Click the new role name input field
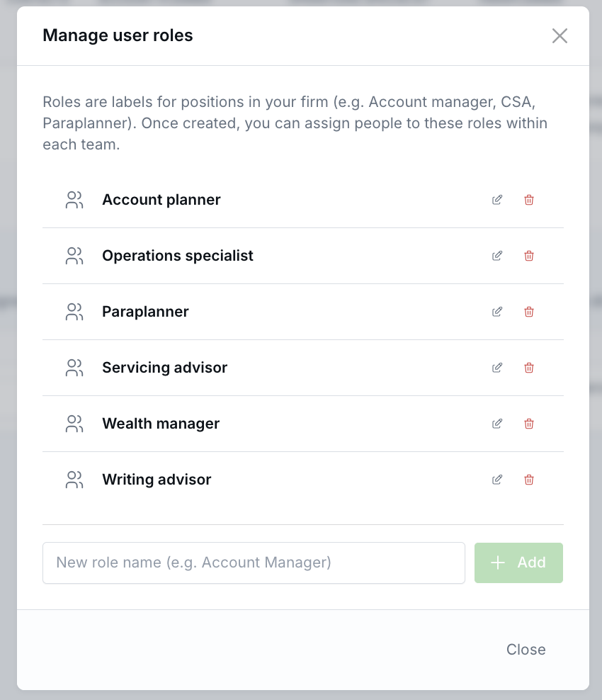602x700 pixels. [254, 563]
